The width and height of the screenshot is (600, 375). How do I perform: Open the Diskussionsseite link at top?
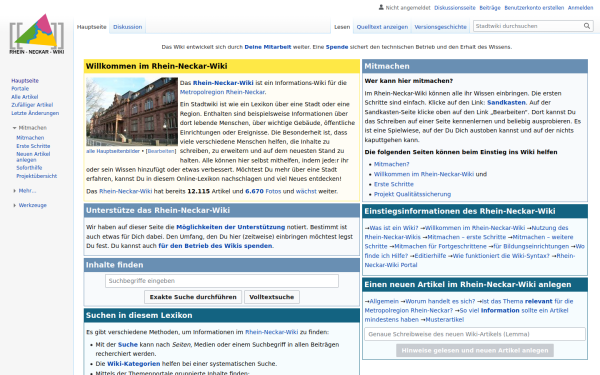click(x=455, y=8)
